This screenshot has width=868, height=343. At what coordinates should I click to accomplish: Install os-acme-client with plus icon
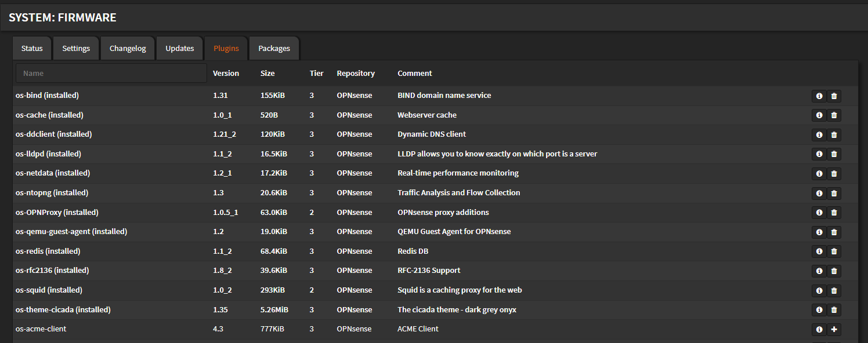click(834, 330)
